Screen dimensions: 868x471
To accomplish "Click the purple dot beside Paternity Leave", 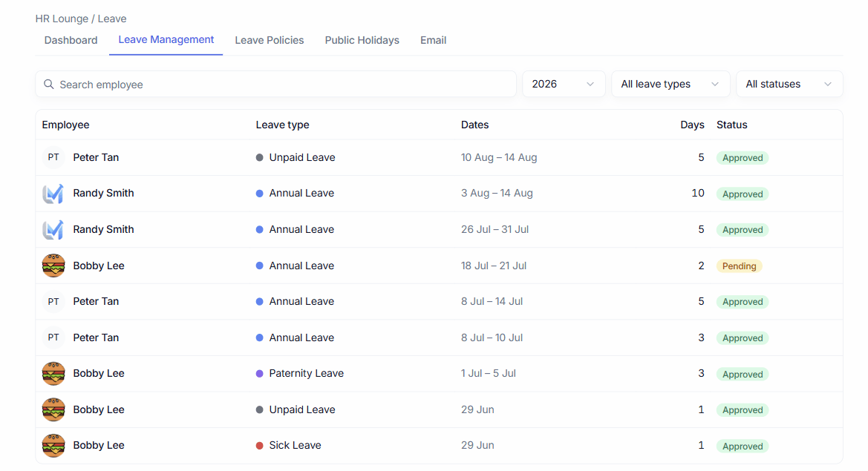I will (x=259, y=374).
